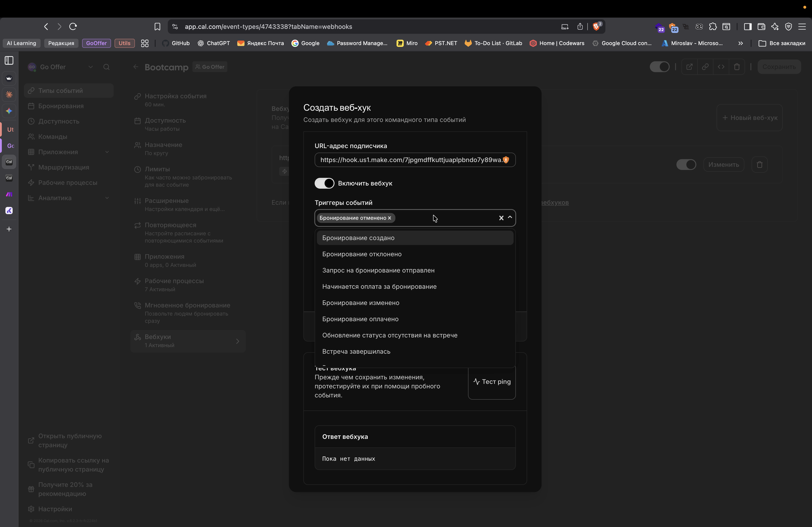The width and height of the screenshot is (812, 527).
Task: Click the bookmark icon in address bar
Action: coord(157,27)
